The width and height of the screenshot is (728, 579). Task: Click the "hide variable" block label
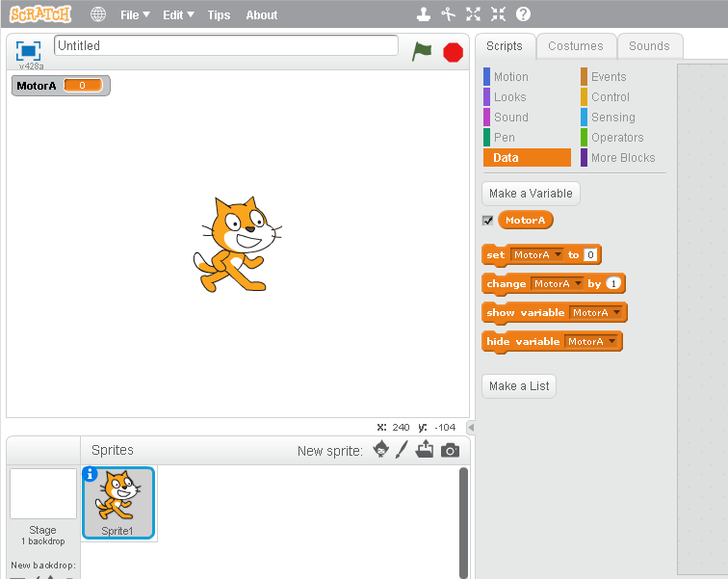tap(523, 341)
